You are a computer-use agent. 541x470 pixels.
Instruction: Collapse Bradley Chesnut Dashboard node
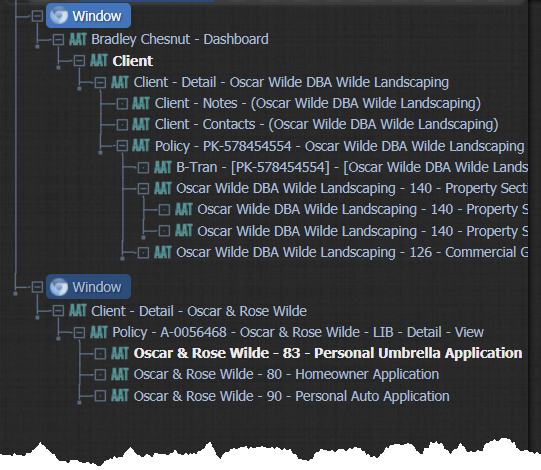58,40
